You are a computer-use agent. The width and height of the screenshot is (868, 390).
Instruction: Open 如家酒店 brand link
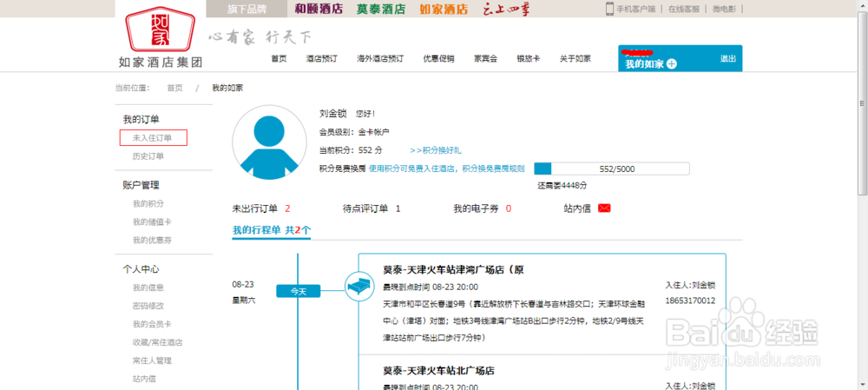point(444,9)
